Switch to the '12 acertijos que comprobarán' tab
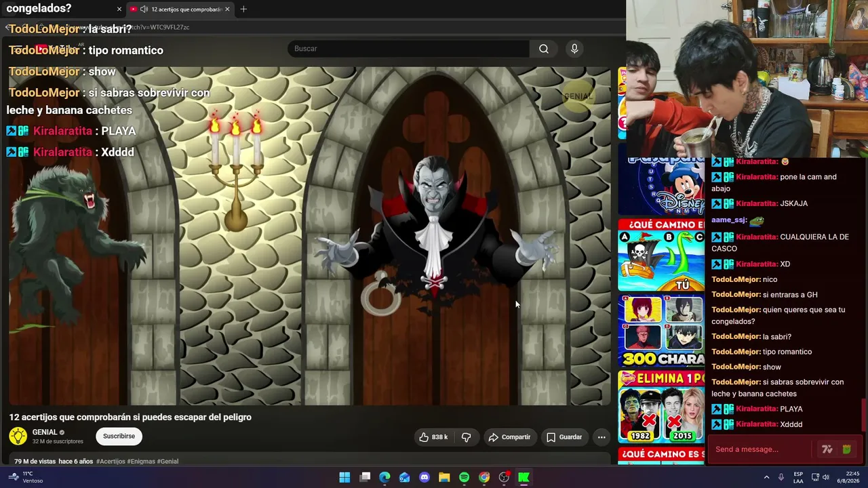The height and width of the screenshot is (488, 868). click(181, 9)
